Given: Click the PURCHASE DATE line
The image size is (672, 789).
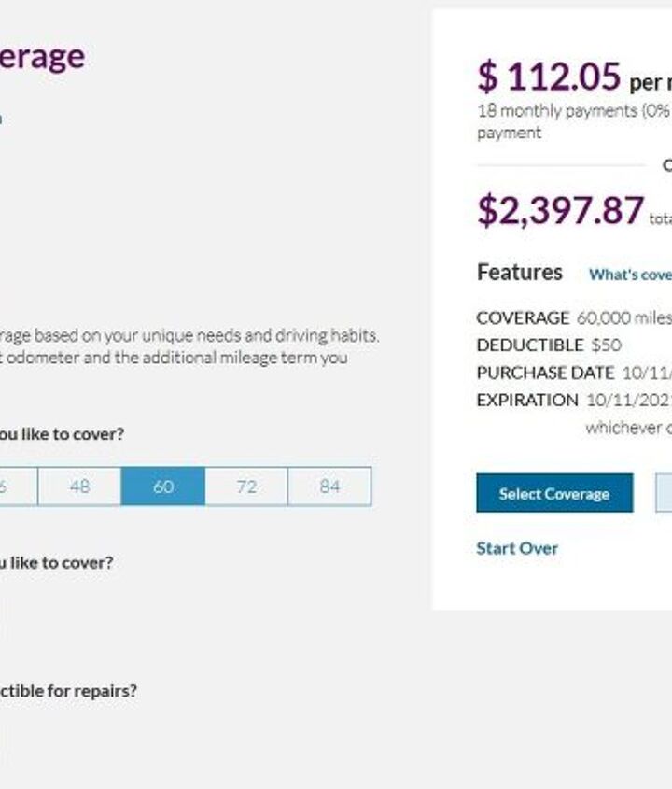Looking at the screenshot, I should [573, 373].
